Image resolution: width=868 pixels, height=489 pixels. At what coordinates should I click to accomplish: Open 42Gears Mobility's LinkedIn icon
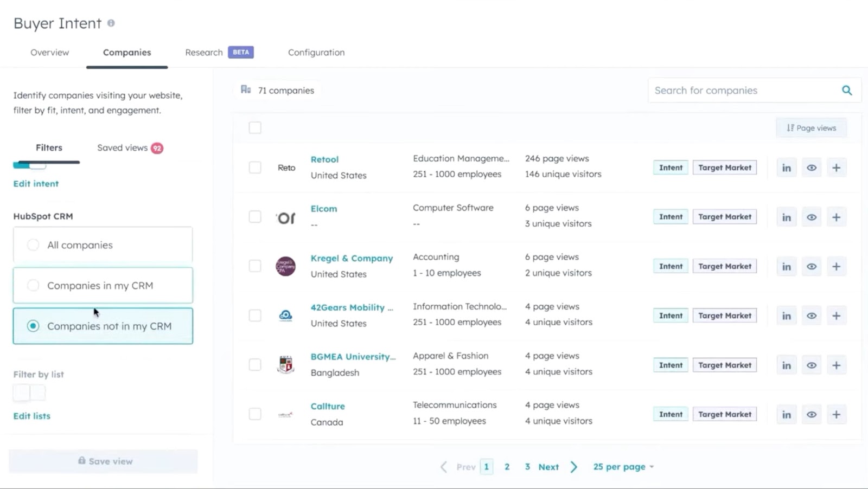click(787, 316)
